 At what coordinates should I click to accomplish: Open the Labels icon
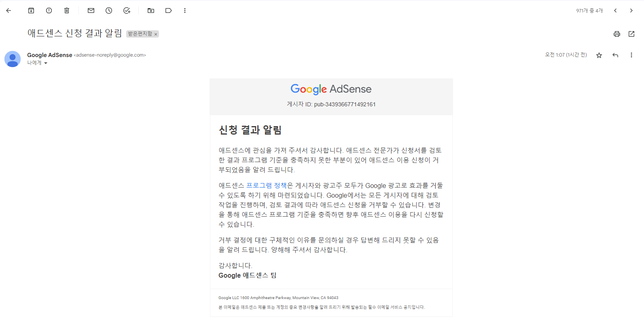pyautogui.click(x=169, y=11)
